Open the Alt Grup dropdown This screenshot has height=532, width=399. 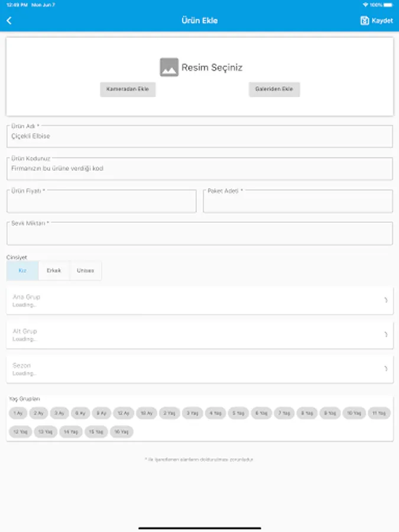tap(200, 335)
